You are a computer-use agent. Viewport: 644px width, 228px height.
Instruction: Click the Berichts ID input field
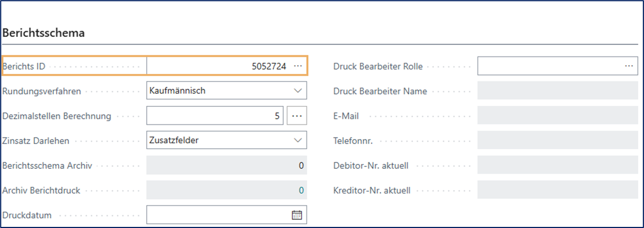[217, 66]
